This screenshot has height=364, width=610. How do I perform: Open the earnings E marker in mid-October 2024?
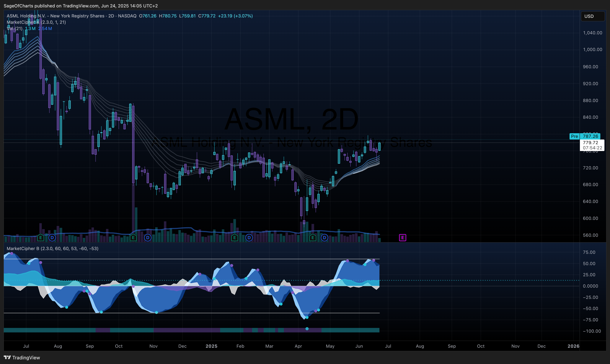[x=133, y=237]
